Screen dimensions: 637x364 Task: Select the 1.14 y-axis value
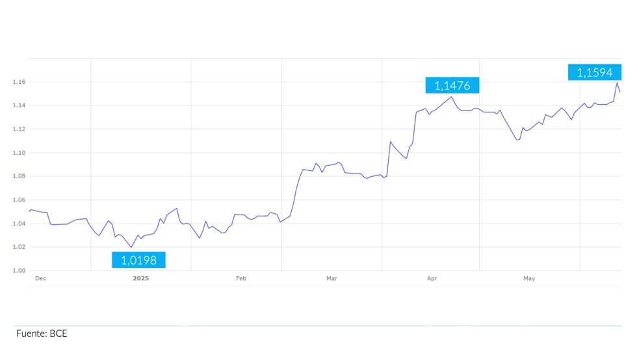(x=18, y=106)
